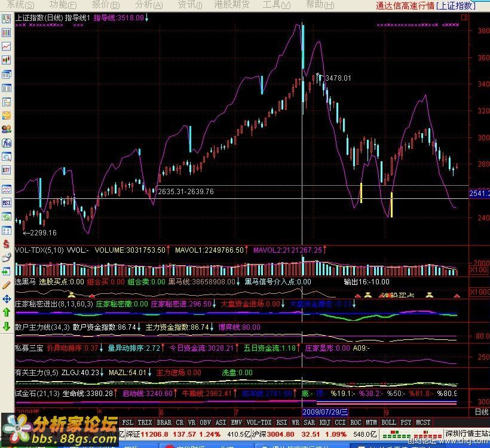Click the 深圳行情主站 server status text
Image resolution: width=490 pixels, height=448 pixels.
467,433
